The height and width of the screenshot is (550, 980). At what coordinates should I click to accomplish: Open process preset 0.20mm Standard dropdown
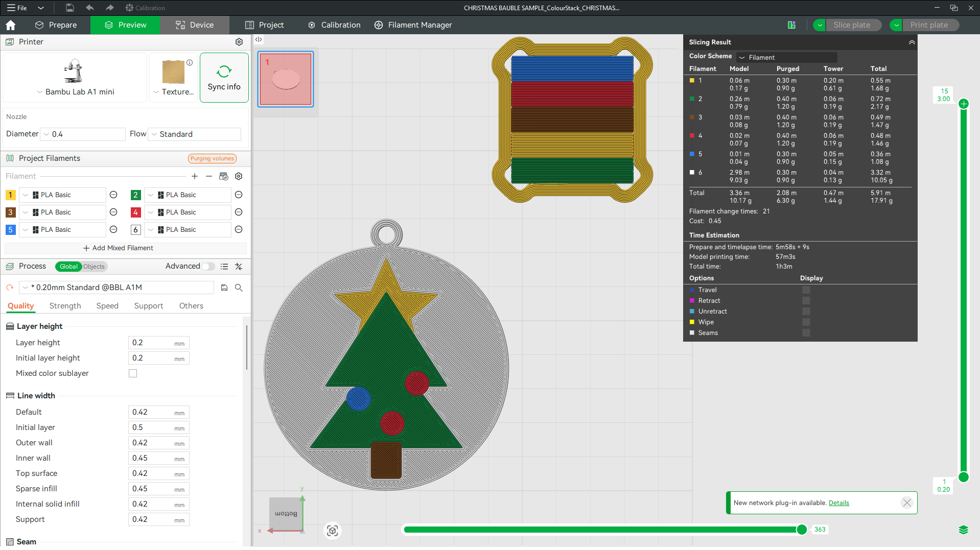click(x=116, y=288)
